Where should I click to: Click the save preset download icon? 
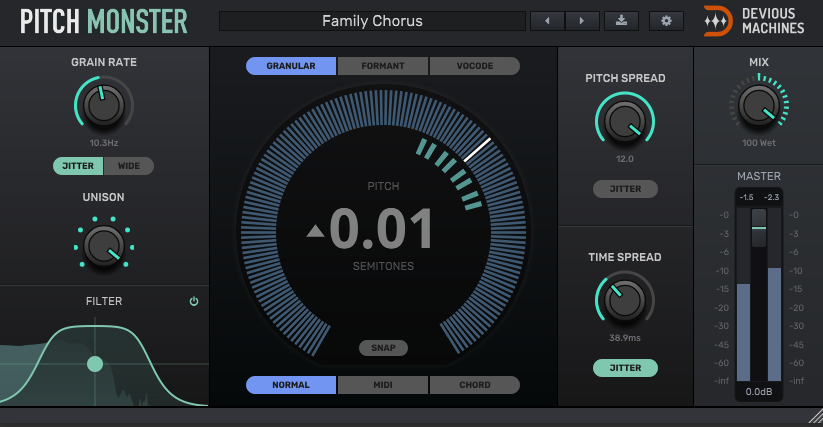pos(621,21)
